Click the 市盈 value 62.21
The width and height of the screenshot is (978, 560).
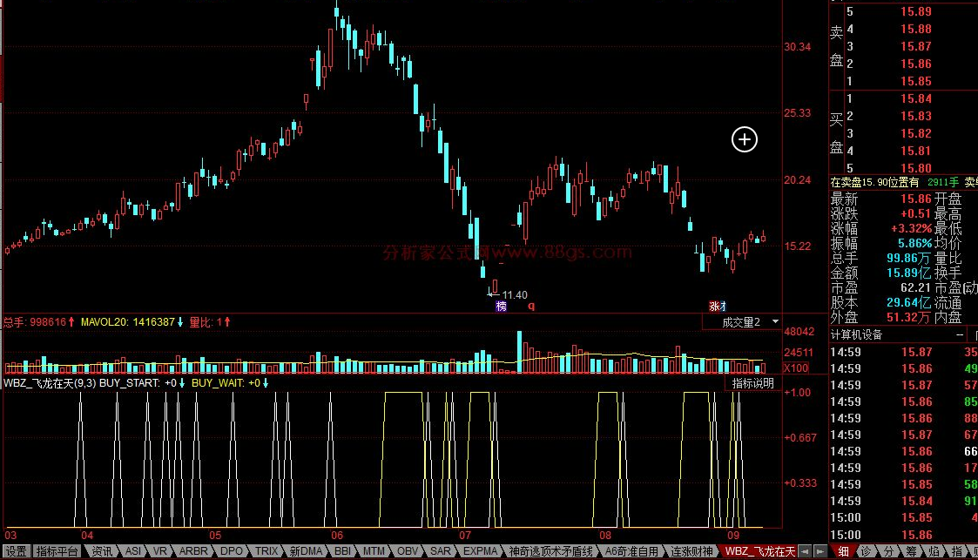coord(915,287)
